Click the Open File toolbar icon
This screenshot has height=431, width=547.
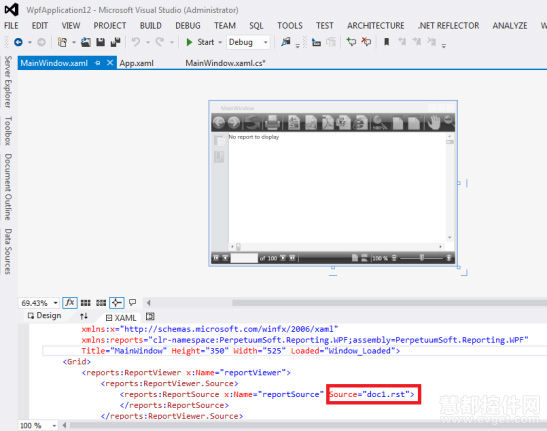coord(85,42)
